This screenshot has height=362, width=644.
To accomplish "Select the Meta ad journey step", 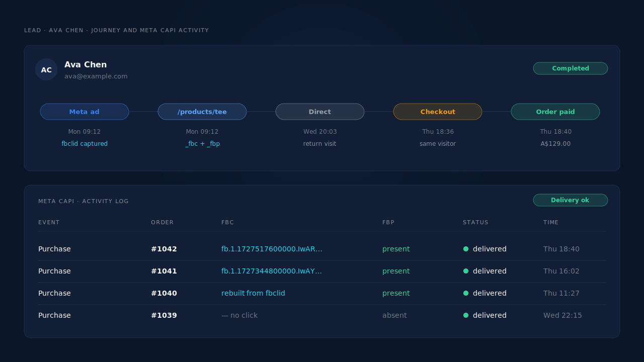I will coord(85,112).
